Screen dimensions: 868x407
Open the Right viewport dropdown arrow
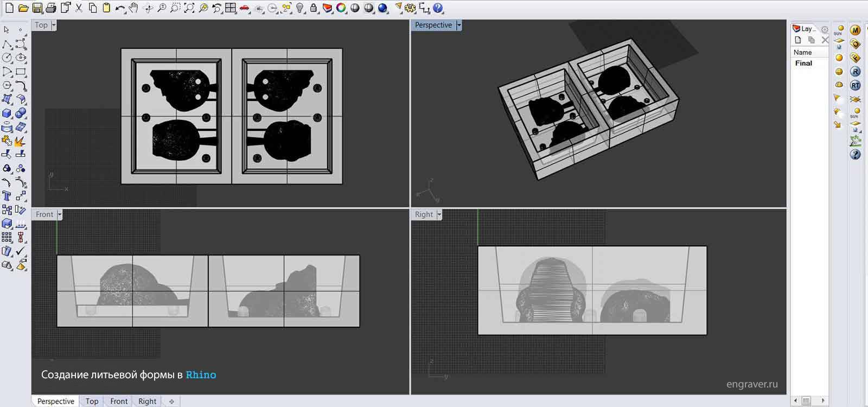439,215
